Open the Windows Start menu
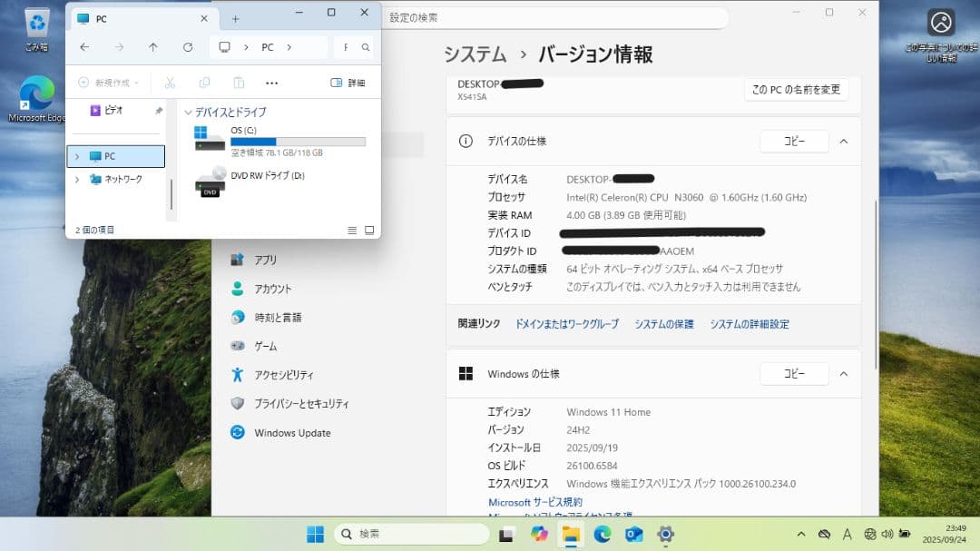The height and width of the screenshot is (551, 980). 316,534
